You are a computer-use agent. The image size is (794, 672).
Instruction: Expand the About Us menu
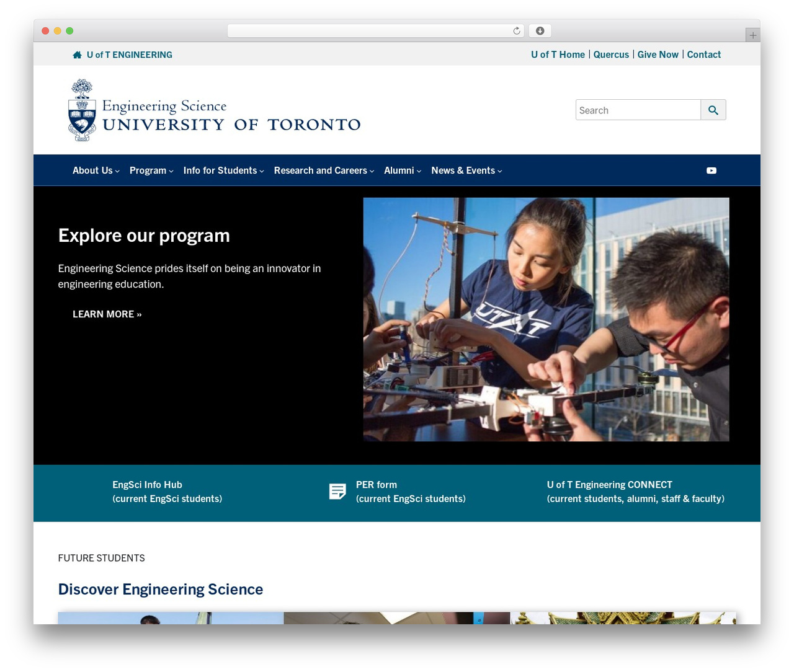point(96,170)
